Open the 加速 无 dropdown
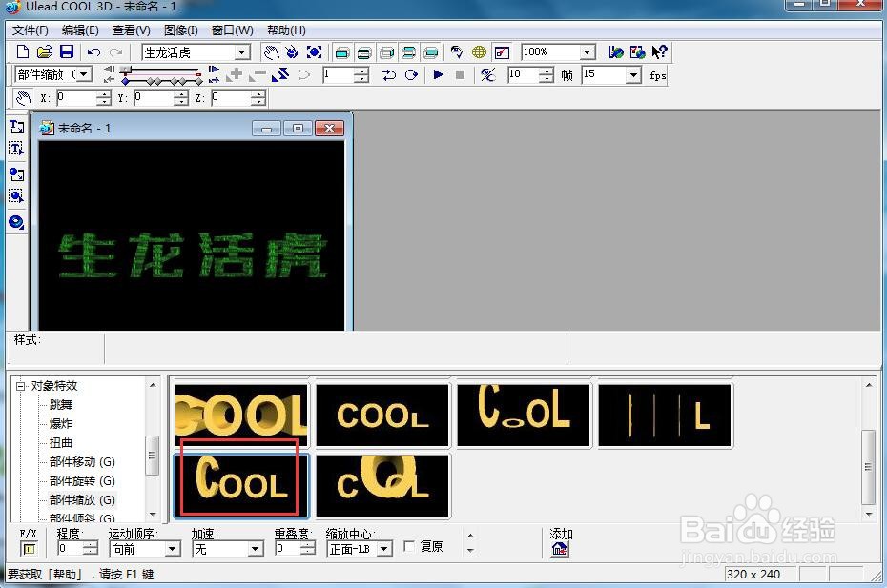The width and height of the screenshot is (887, 588). pyautogui.click(x=256, y=548)
